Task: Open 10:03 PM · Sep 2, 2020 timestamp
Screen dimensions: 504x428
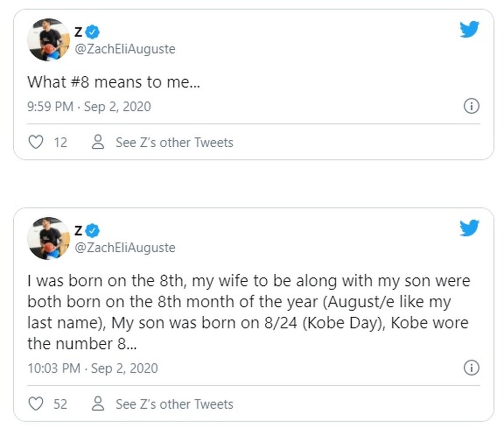Action: (x=93, y=368)
